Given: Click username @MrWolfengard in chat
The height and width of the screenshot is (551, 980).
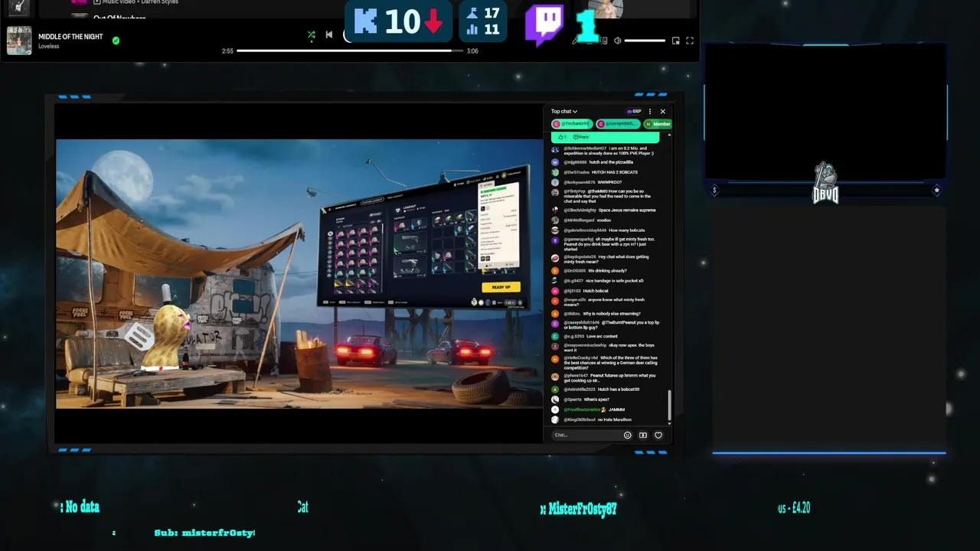Looking at the screenshot, I should pyautogui.click(x=579, y=220).
